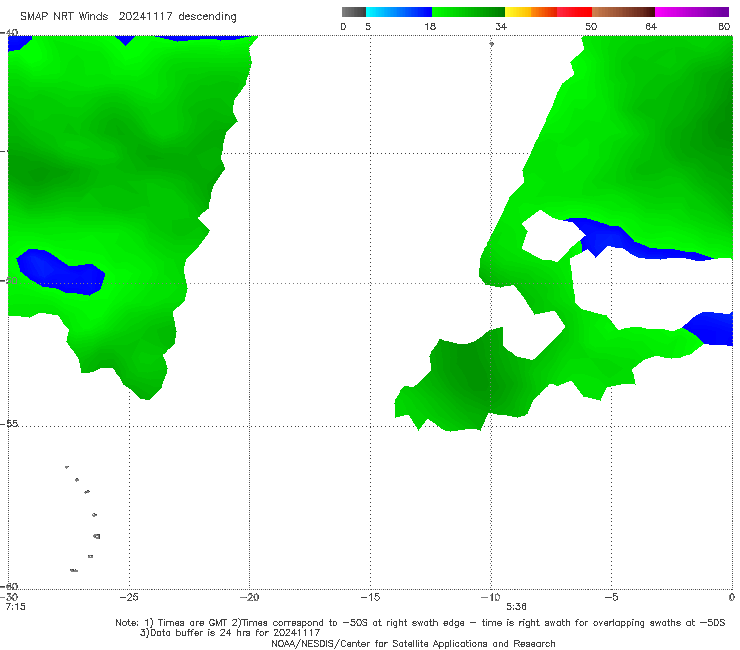Click the '-60' latitude axis label
740x650 pixels.
click(10, 586)
